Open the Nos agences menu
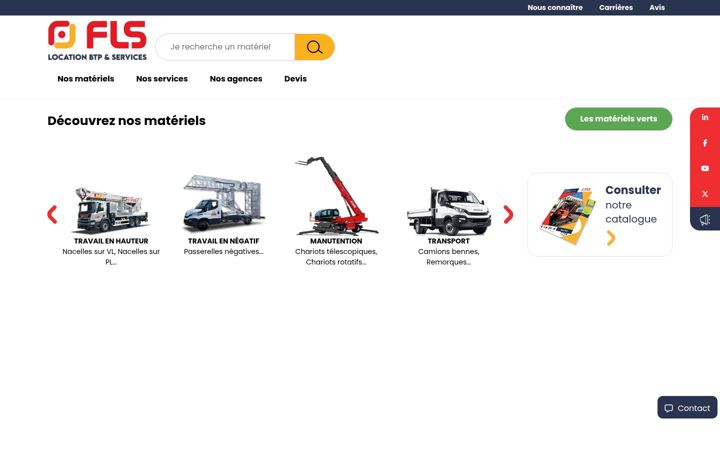Screen dimensions: 720x450 coord(236,79)
